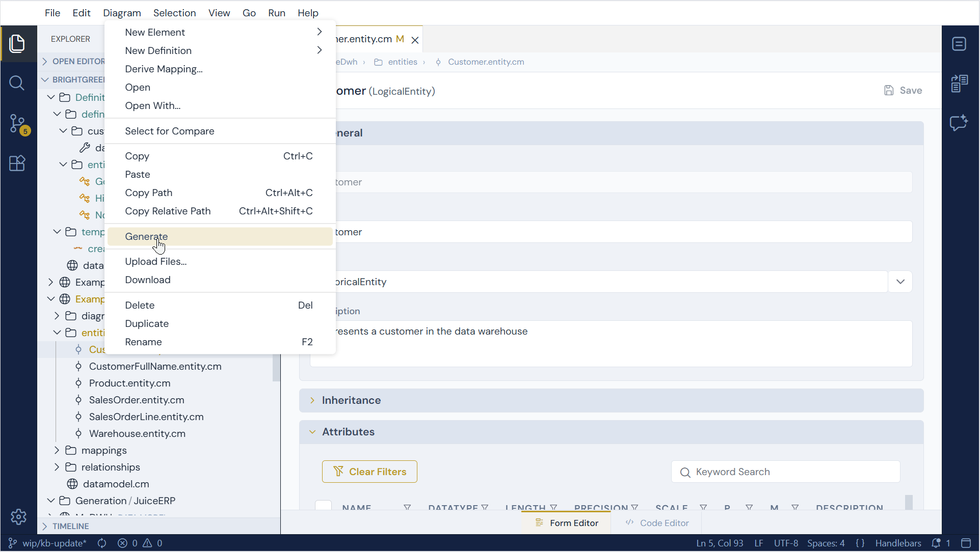The image size is (980, 552).
Task: Choose Download in the context menu
Action: [220, 280]
